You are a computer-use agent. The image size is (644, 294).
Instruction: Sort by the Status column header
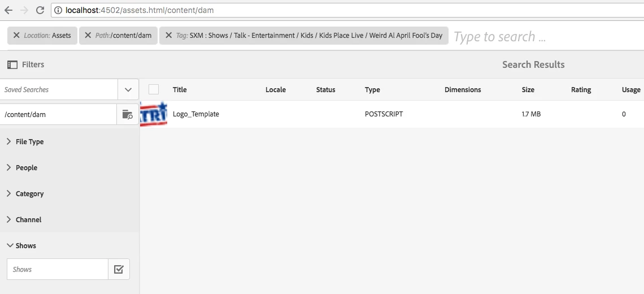[326, 90]
